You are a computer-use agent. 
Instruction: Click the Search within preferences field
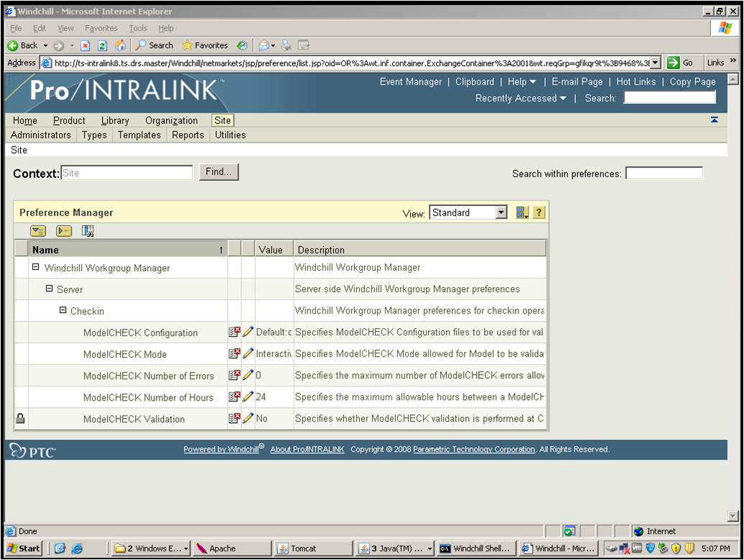pos(664,173)
